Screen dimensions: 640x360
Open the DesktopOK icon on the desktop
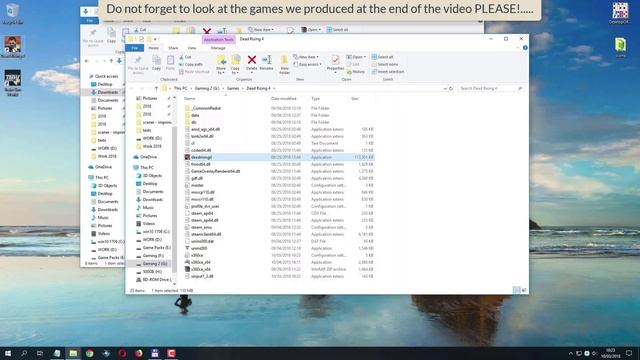coord(620,13)
